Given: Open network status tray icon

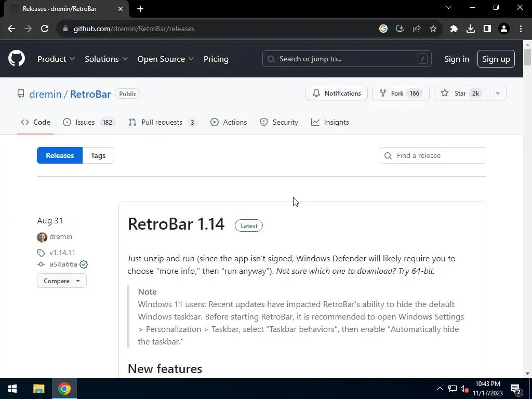Looking at the screenshot, I should 453,389.
